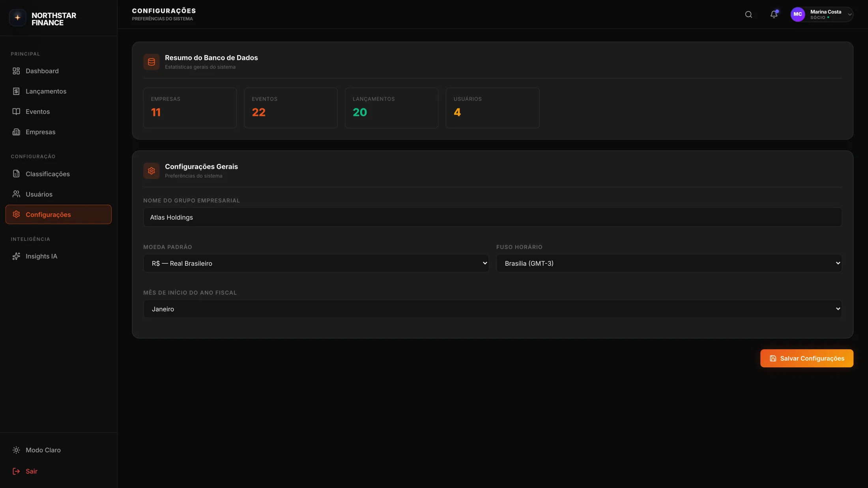Open notifications bell icon
Image resolution: width=868 pixels, height=488 pixels.
774,15
